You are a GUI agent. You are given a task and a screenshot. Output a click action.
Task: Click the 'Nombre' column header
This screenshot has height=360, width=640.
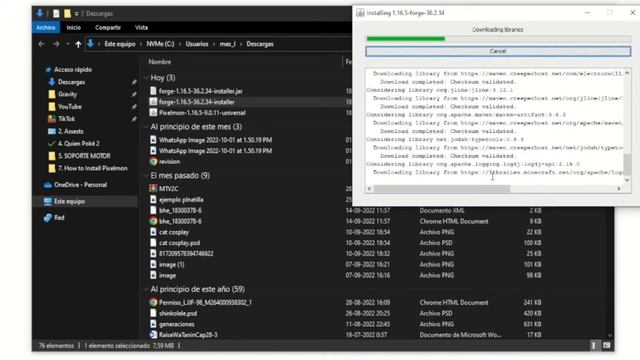[x=160, y=62]
